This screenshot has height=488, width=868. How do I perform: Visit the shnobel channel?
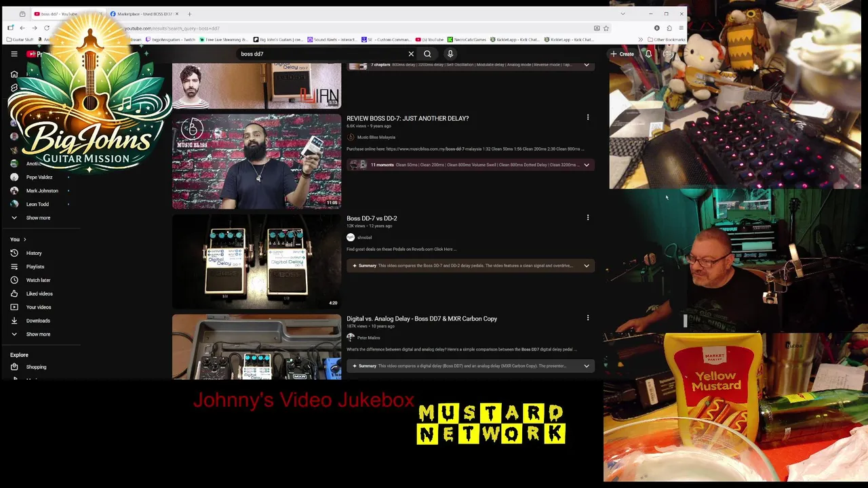click(364, 237)
